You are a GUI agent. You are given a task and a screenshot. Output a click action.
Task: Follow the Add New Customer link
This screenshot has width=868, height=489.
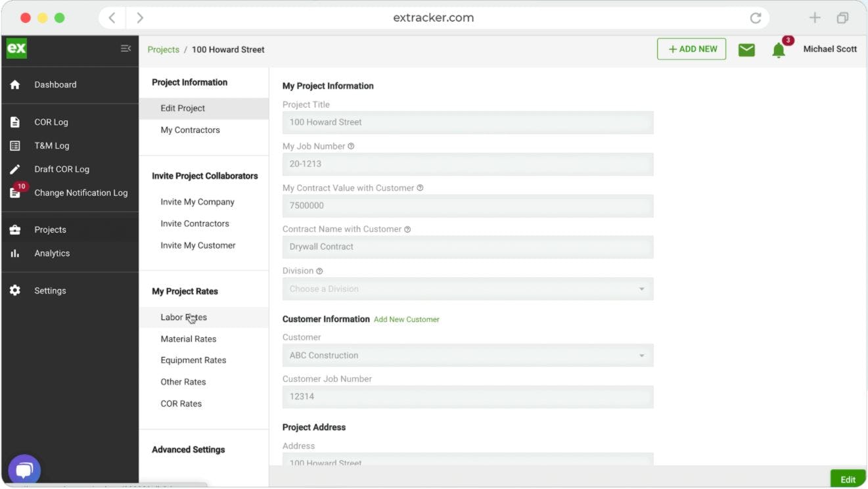click(x=406, y=319)
